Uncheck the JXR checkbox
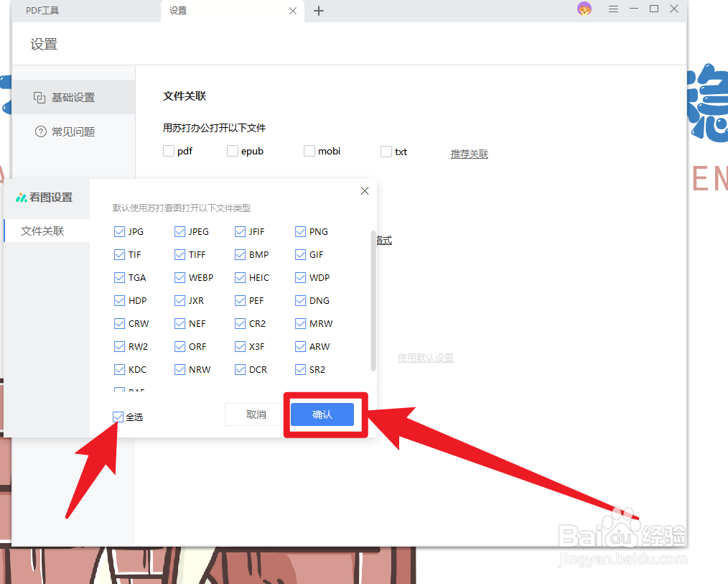 179,300
